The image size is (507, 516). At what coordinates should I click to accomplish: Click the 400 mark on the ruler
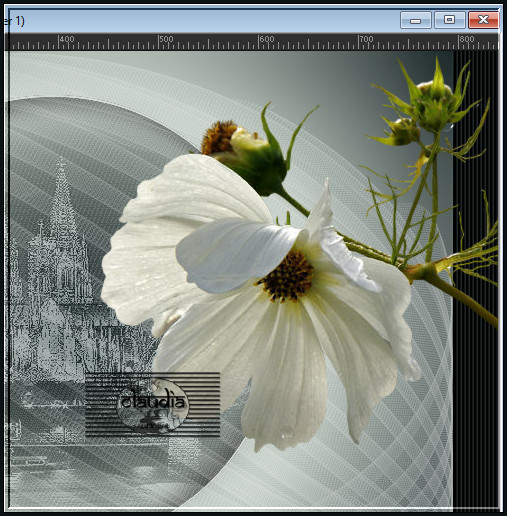[x=67, y=39]
